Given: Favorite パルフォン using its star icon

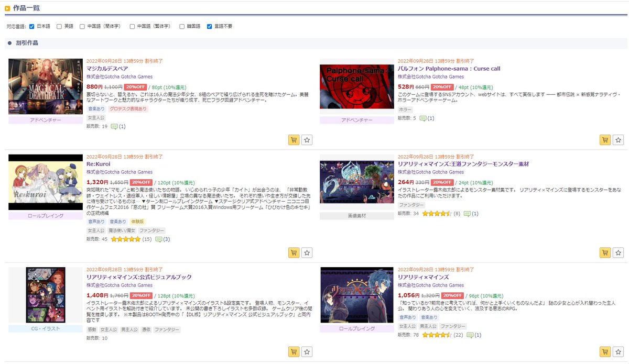Looking at the screenshot, I should click(x=619, y=140).
